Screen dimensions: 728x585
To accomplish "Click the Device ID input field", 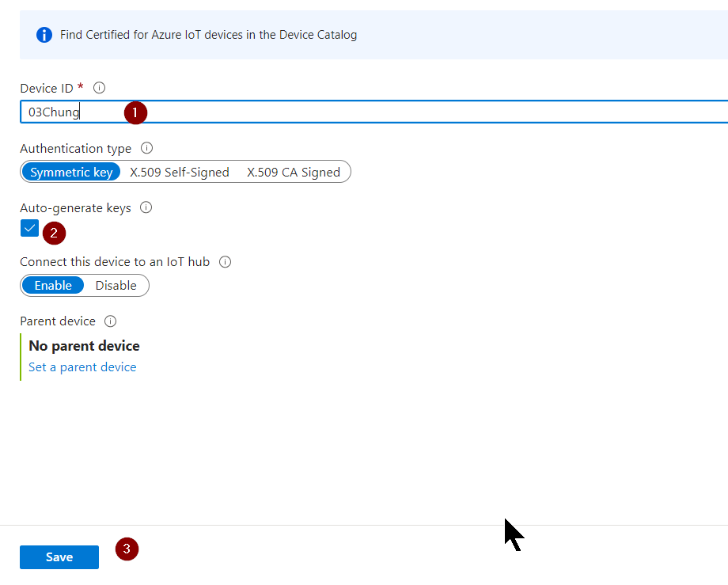I will click(x=374, y=112).
